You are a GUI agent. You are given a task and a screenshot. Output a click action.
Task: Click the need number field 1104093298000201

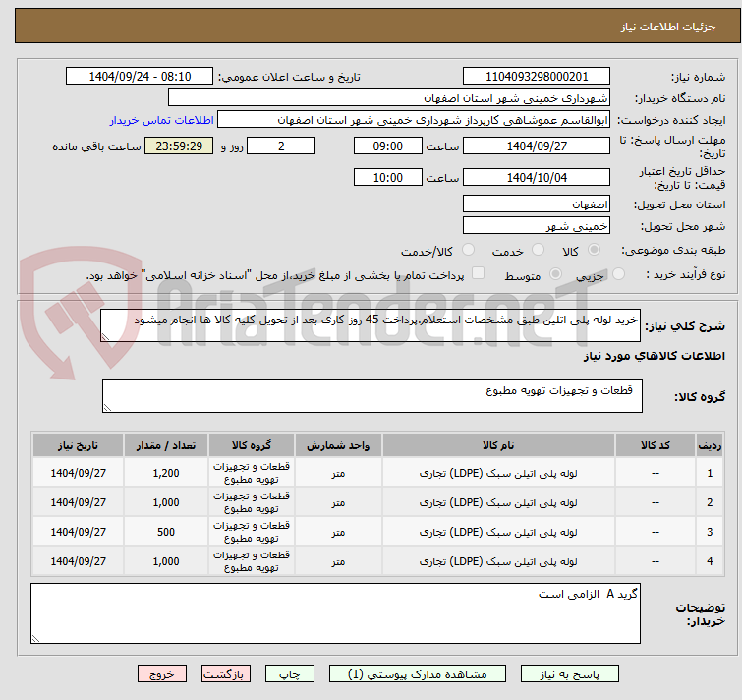tap(537, 77)
